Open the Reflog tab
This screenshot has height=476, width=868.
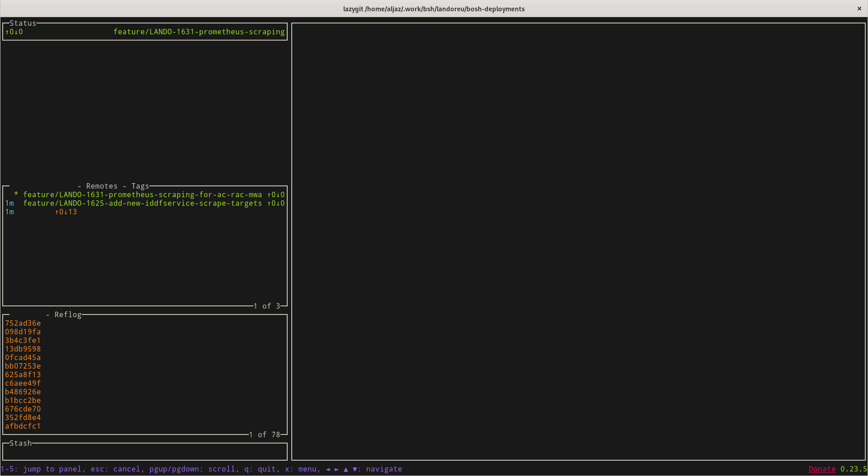(x=68, y=314)
